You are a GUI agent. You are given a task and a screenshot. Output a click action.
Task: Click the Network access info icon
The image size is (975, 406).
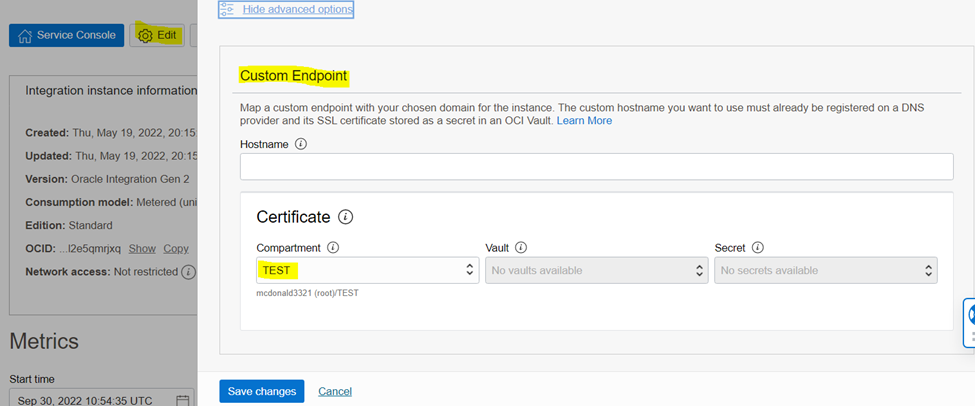[188, 272]
